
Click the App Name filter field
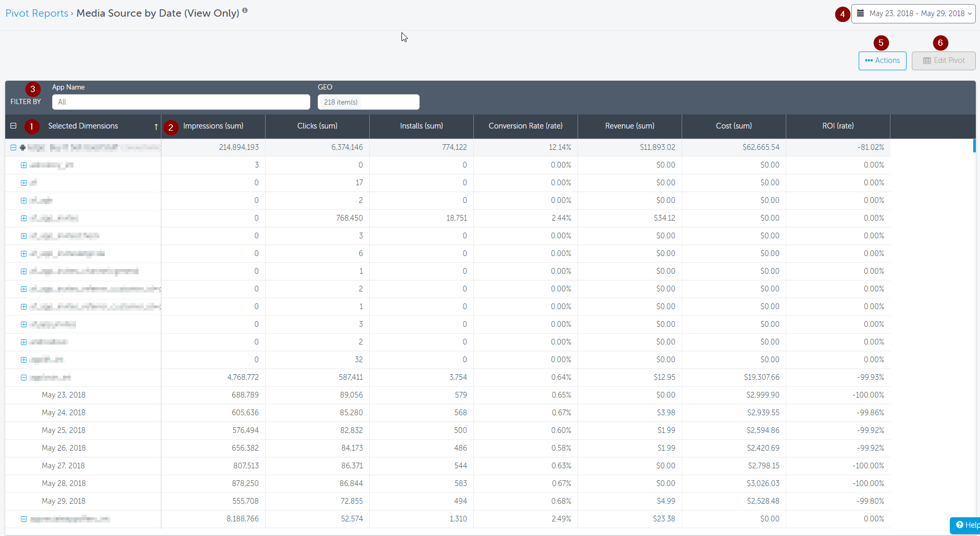coord(181,102)
